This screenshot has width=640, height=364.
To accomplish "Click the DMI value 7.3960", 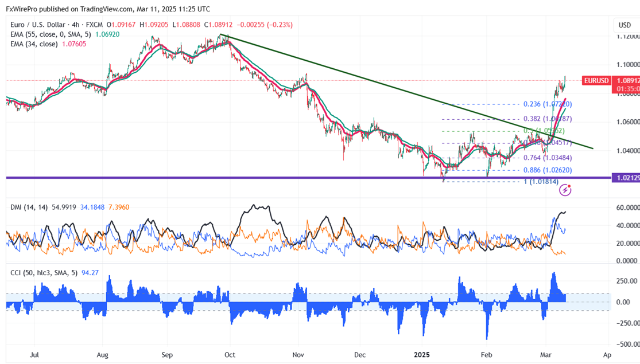I will [119, 208].
